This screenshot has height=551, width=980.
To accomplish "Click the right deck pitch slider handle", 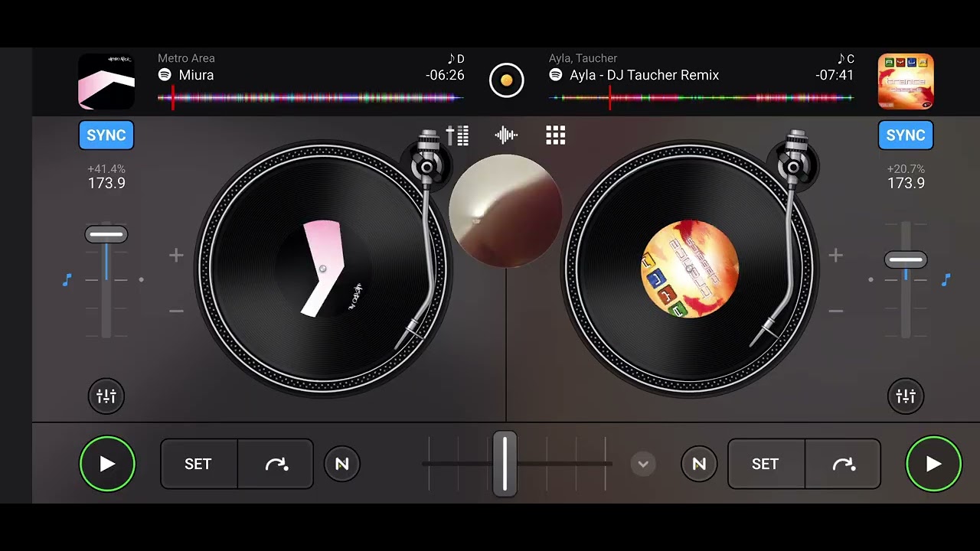I will pyautogui.click(x=906, y=260).
